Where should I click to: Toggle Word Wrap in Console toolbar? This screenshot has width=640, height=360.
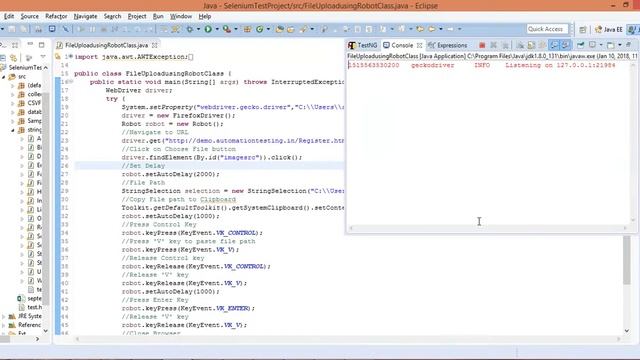point(542,45)
